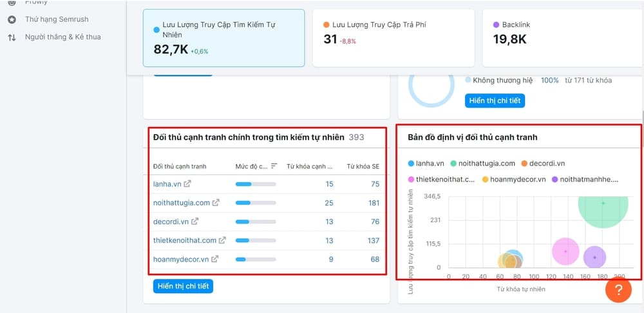Click the Người thắng & Kẻ thua arrows icon

pos(12,37)
